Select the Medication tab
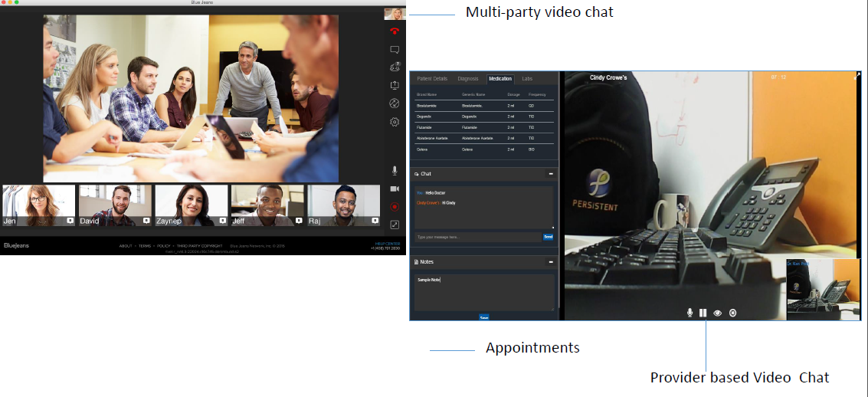This screenshot has height=397, width=868. click(x=500, y=79)
